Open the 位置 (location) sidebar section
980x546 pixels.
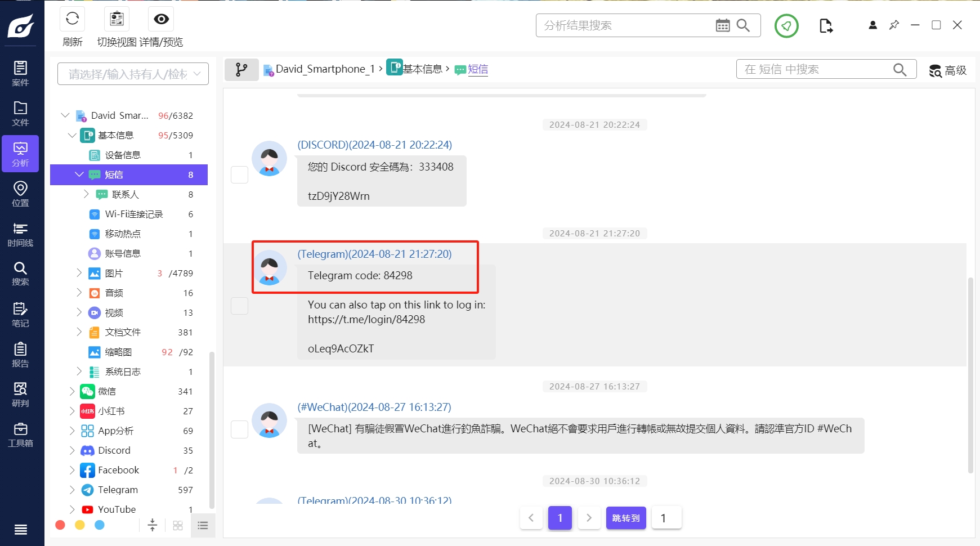pyautogui.click(x=20, y=194)
